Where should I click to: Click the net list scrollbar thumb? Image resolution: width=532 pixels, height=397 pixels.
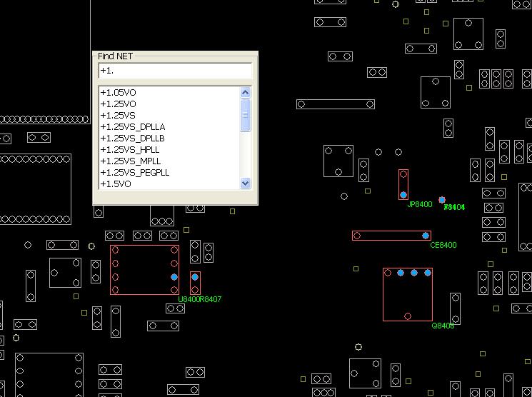(x=246, y=115)
